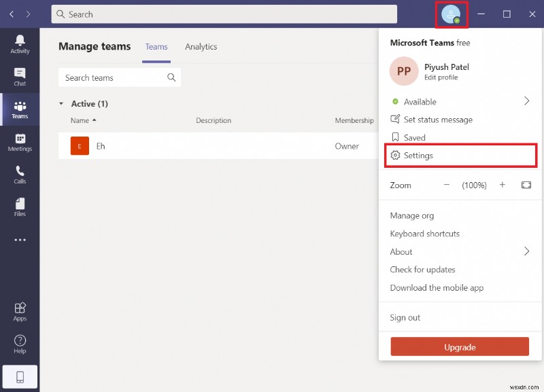Switch to the Analytics tab
This screenshot has height=392, width=544.
[201, 47]
